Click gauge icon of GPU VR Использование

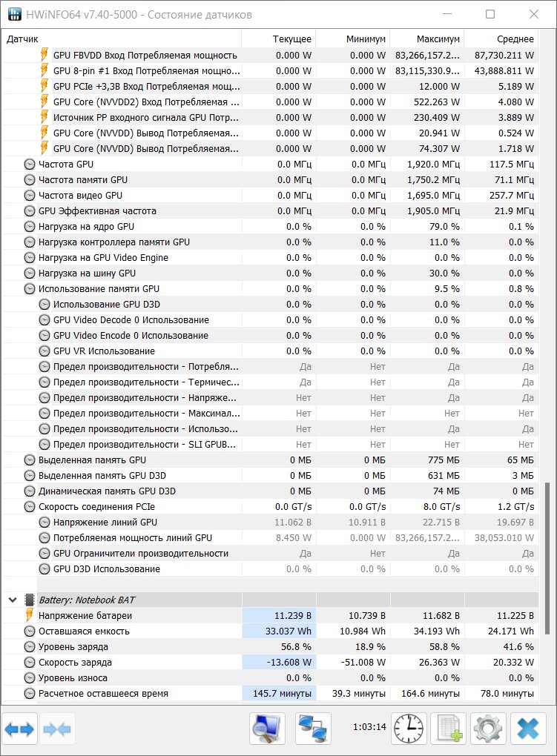[x=45, y=351]
